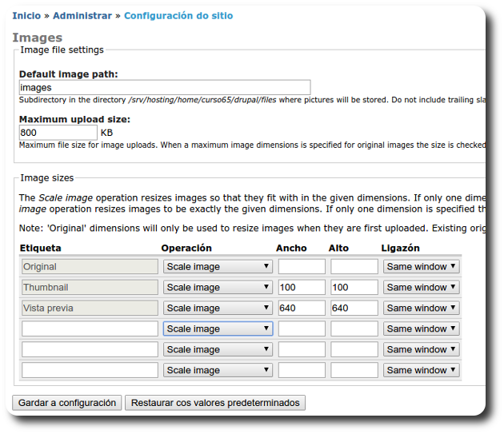Open the Operación dropdown in Vista previa row
The height and width of the screenshot is (434, 504).
point(218,308)
